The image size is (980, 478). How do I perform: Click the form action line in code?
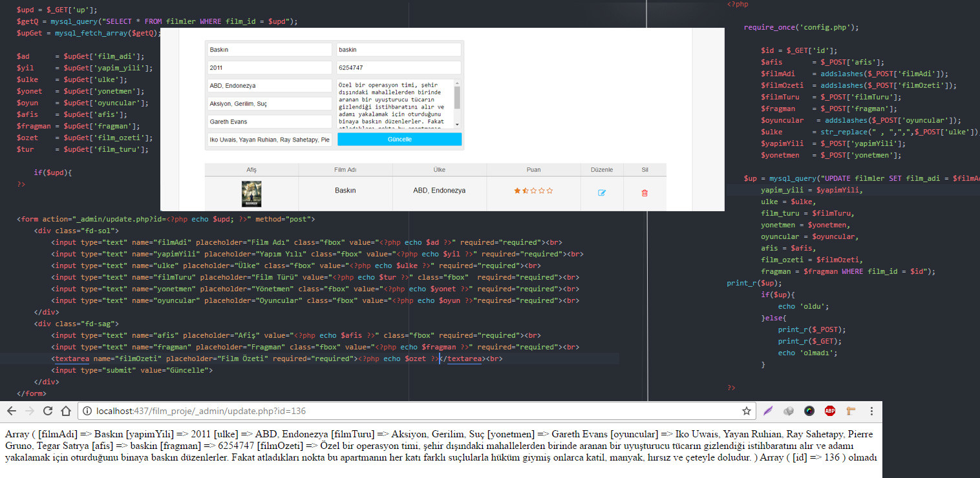coord(165,219)
